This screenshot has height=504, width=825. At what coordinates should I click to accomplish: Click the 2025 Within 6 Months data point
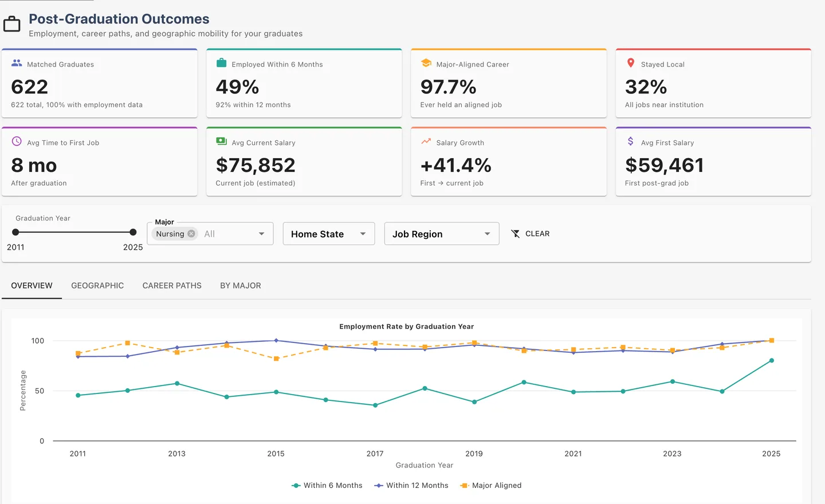point(772,361)
